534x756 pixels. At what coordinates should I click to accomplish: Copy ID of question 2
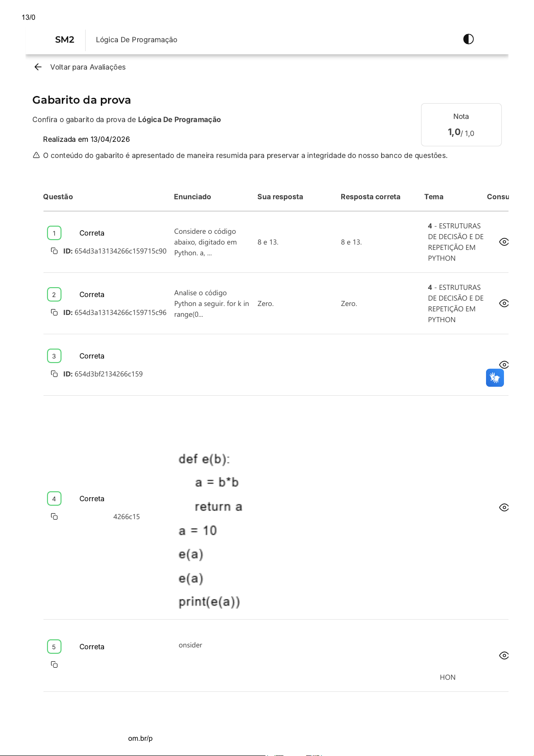[x=54, y=312]
